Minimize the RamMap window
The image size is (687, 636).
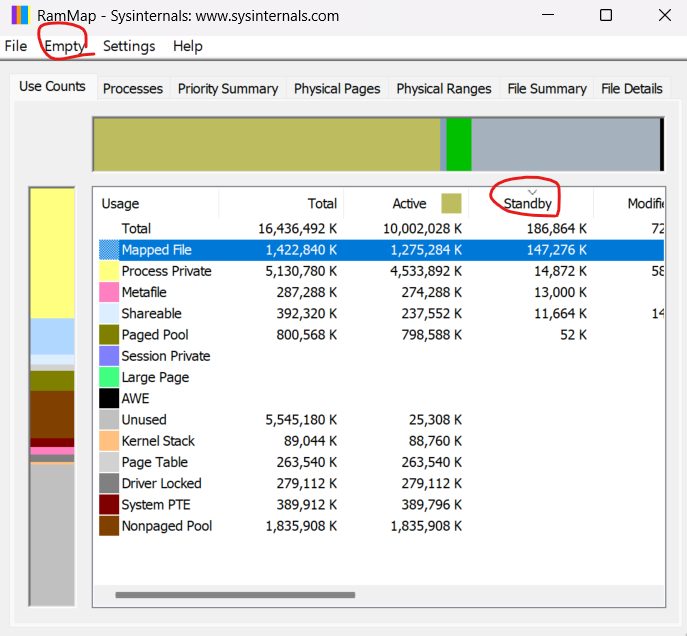548,15
